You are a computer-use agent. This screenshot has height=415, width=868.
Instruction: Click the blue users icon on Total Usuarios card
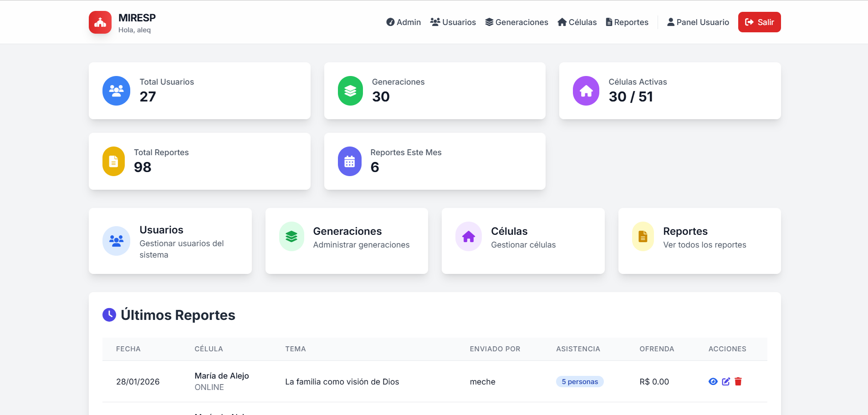pos(116,91)
